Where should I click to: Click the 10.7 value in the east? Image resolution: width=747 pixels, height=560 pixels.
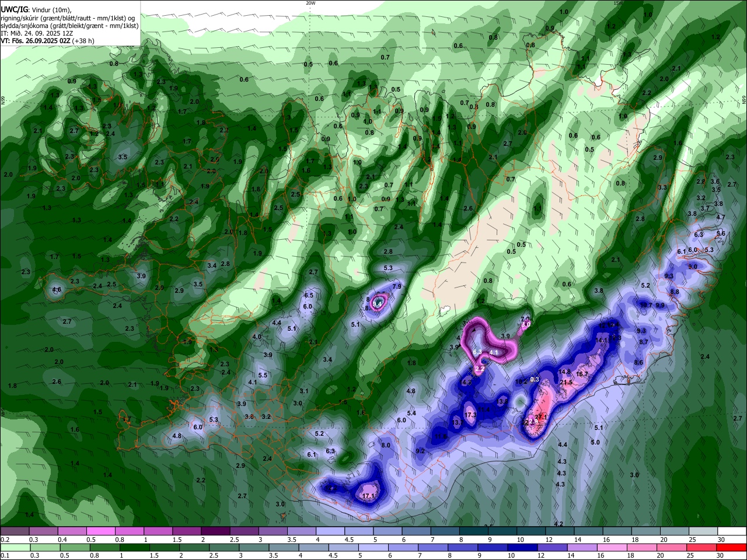pyautogui.click(x=646, y=305)
